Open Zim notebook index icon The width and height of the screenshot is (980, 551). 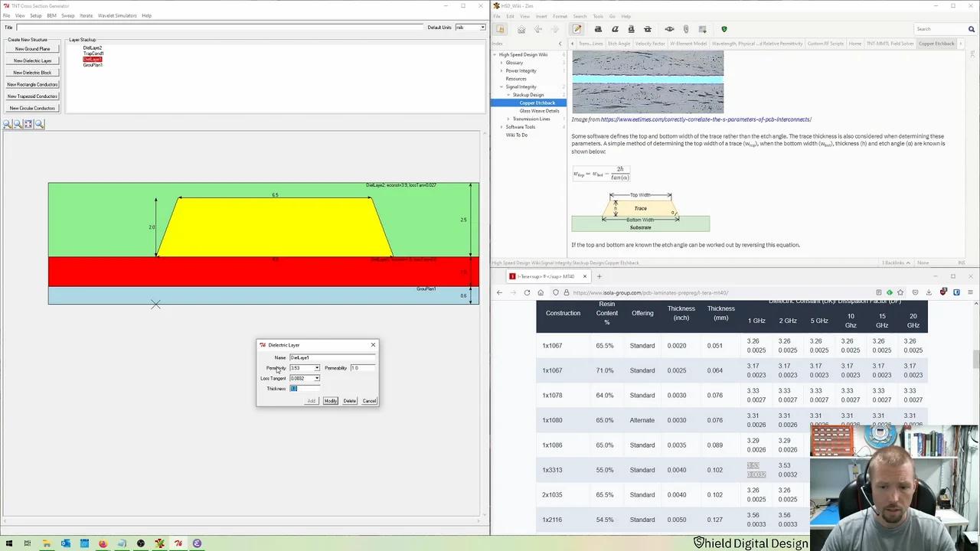click(x=500, y=29)
